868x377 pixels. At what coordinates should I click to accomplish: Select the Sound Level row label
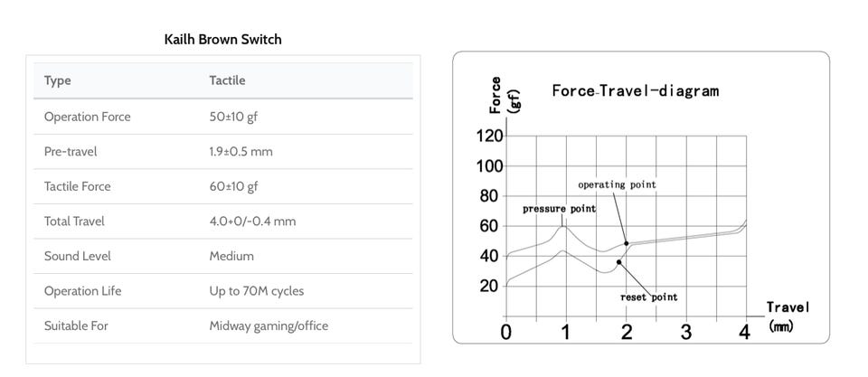[x=76, y=256]
